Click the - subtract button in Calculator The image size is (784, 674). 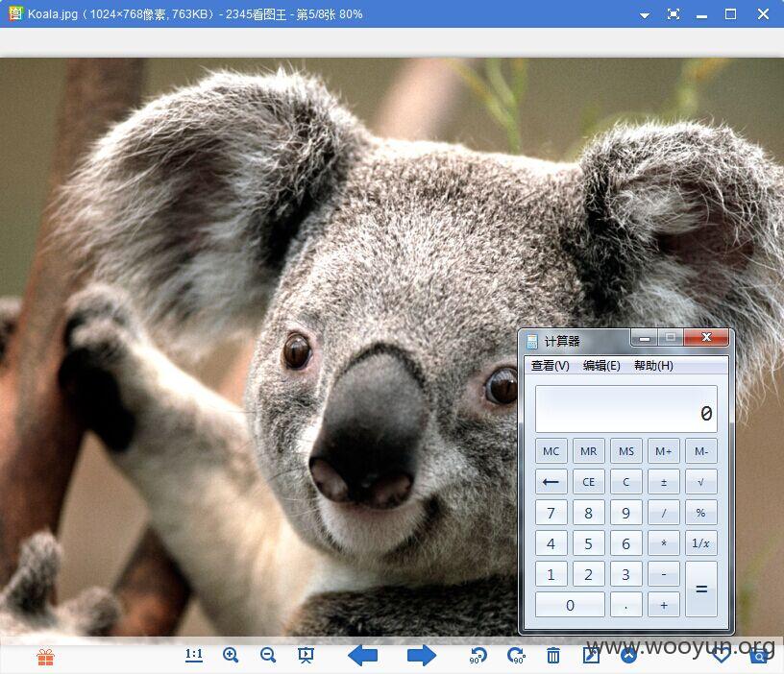pyautogui.click(x=664, y=574)
